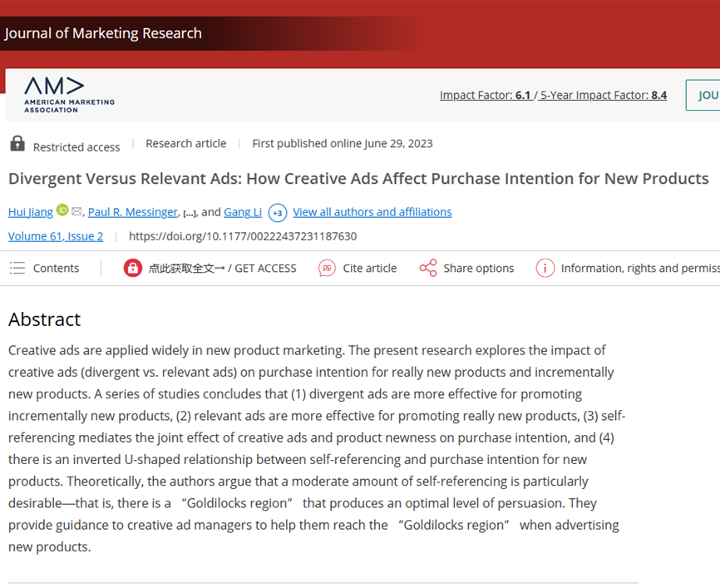
Task: Click the Journal of Marketing Research title
Action: click(103, 33)
